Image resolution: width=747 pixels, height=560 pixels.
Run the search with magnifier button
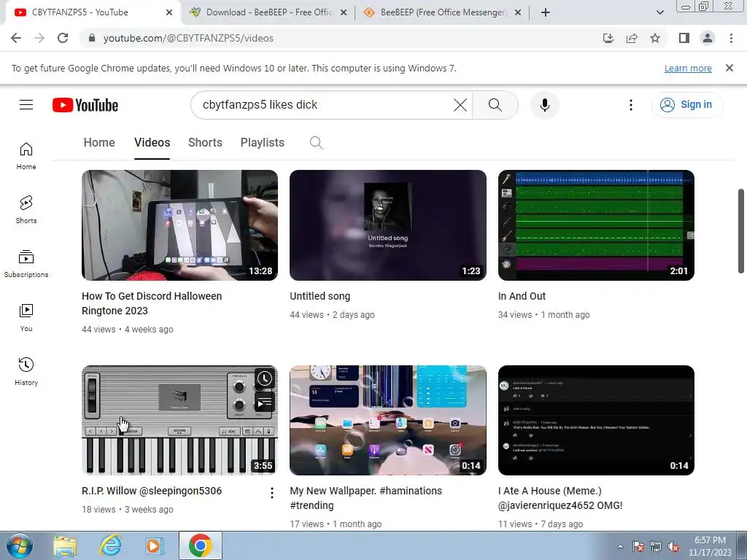click(x=495, y=105)
